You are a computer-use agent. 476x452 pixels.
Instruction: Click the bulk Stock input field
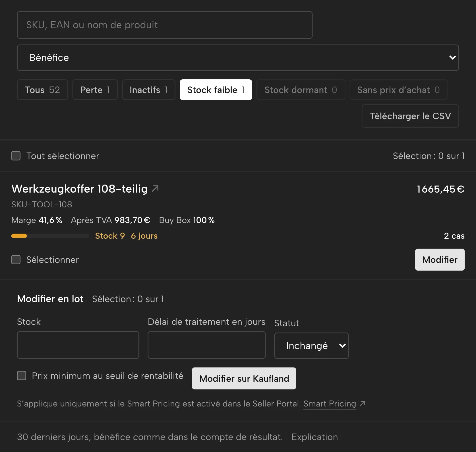[x=78, y=345]
